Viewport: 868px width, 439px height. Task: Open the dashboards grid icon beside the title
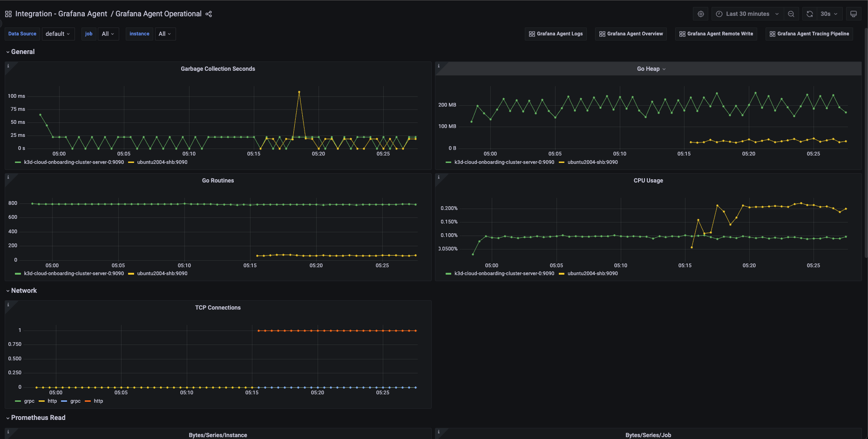tap(8, 14)
